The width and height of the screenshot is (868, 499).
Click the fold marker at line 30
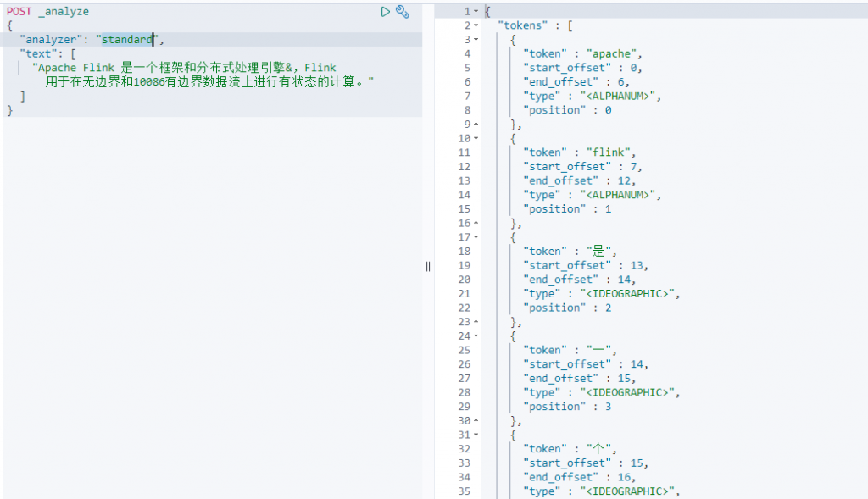tap(476, 421)
